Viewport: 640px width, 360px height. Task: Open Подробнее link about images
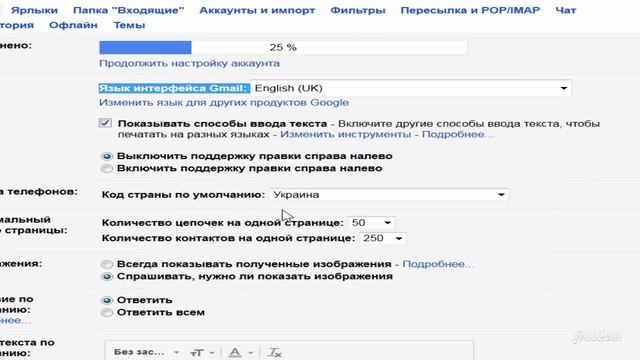pyautogui.click(x=438, y=264)
